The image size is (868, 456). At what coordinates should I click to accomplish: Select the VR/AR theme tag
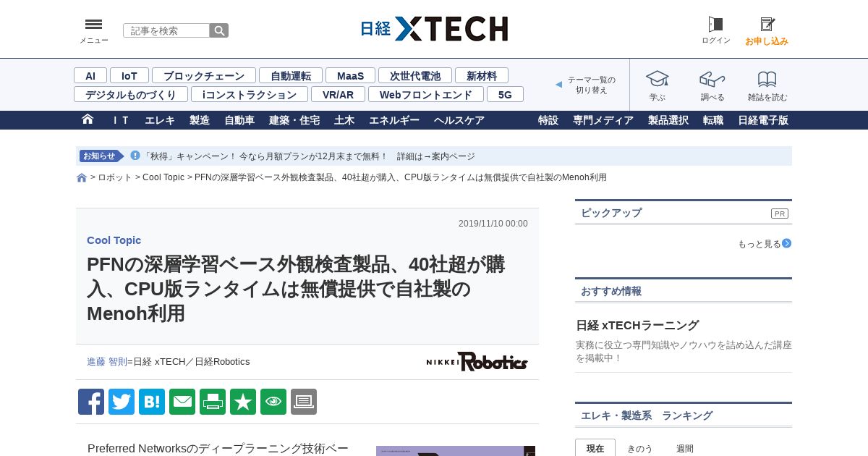click(x=338, y=94)
